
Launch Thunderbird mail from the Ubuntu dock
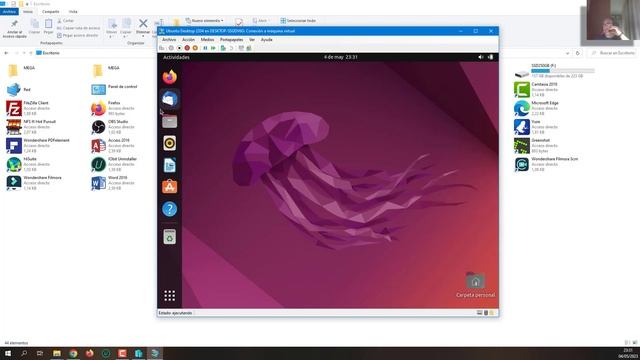(170, 99)
